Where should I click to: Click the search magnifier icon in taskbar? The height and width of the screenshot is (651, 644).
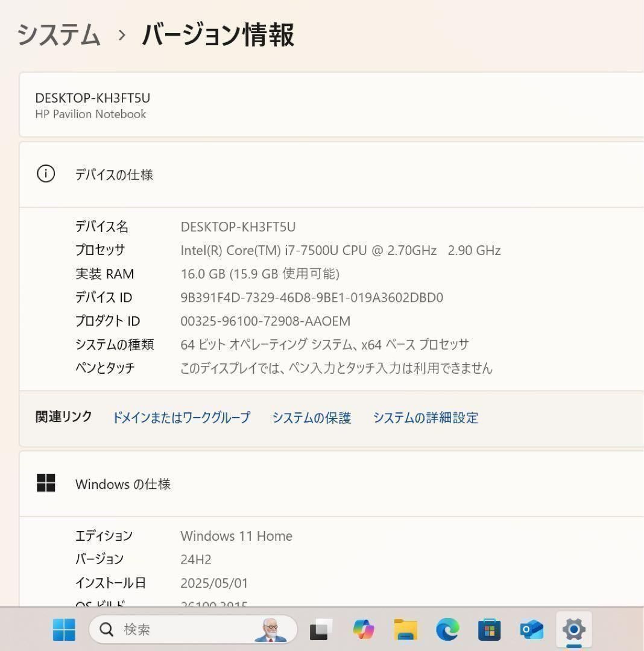point(106,629)
